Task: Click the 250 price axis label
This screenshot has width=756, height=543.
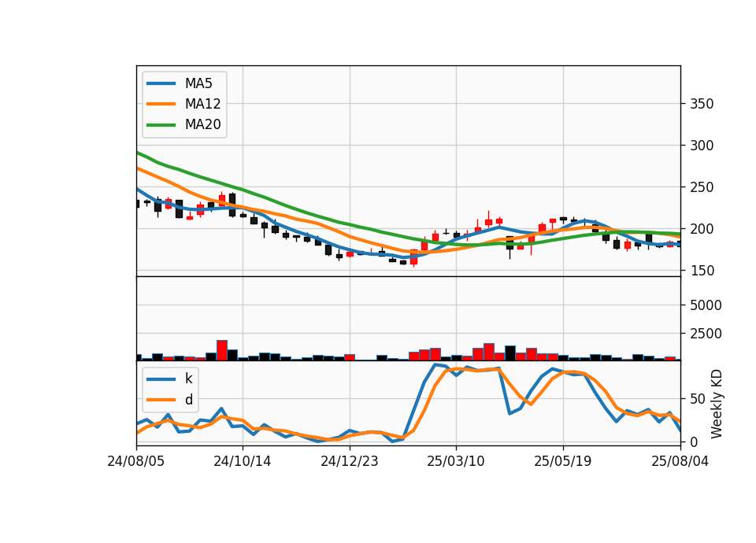Action: click(x=702, y=187)
